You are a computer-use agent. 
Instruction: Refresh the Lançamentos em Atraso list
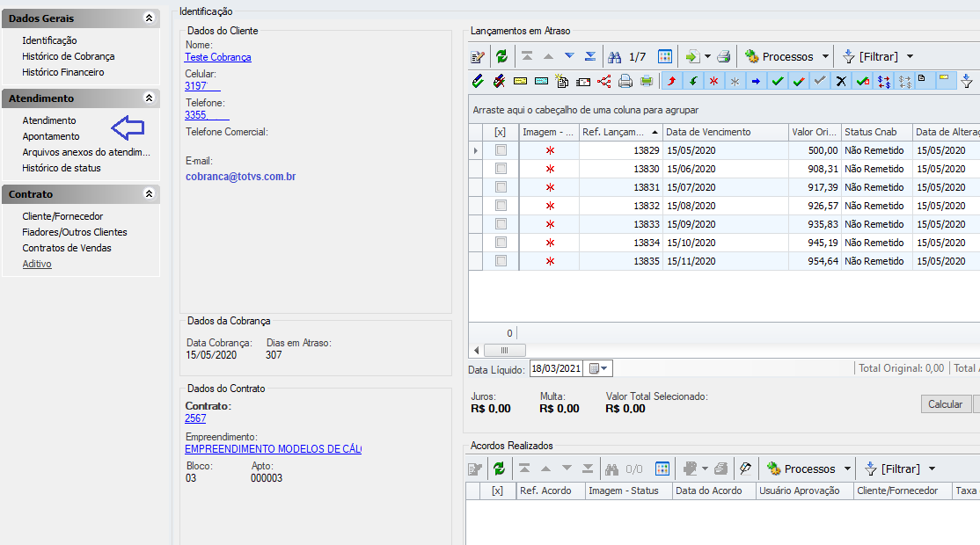point(501,57)
